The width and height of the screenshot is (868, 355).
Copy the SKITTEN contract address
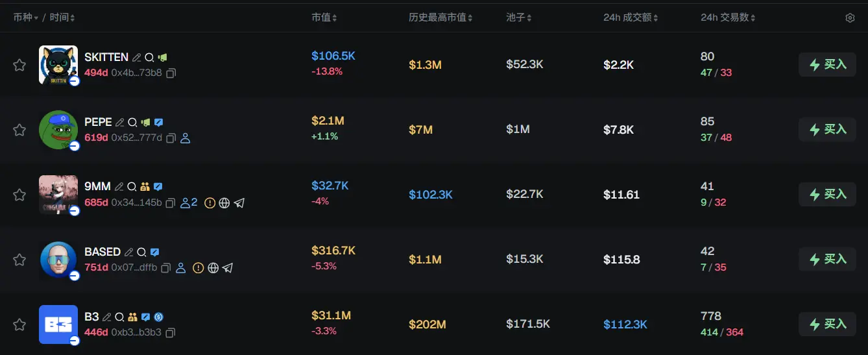[171, 73]
